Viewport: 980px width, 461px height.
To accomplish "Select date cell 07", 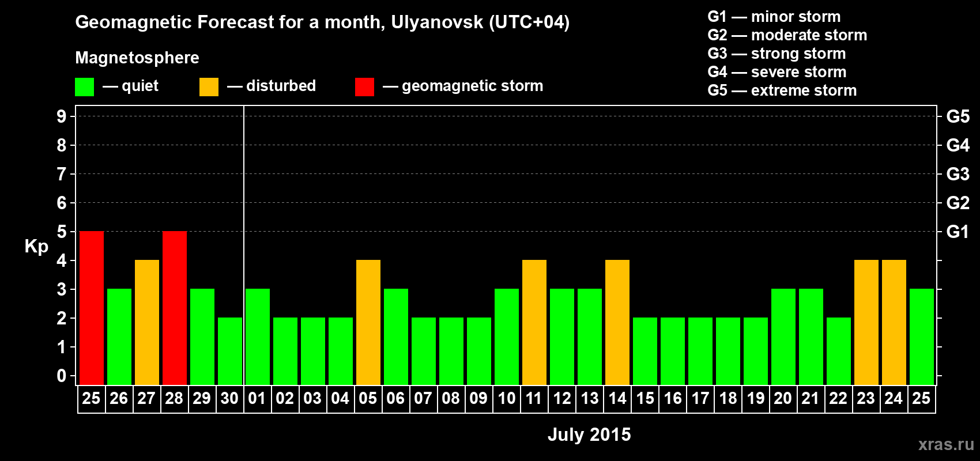I will click(424, 399).
